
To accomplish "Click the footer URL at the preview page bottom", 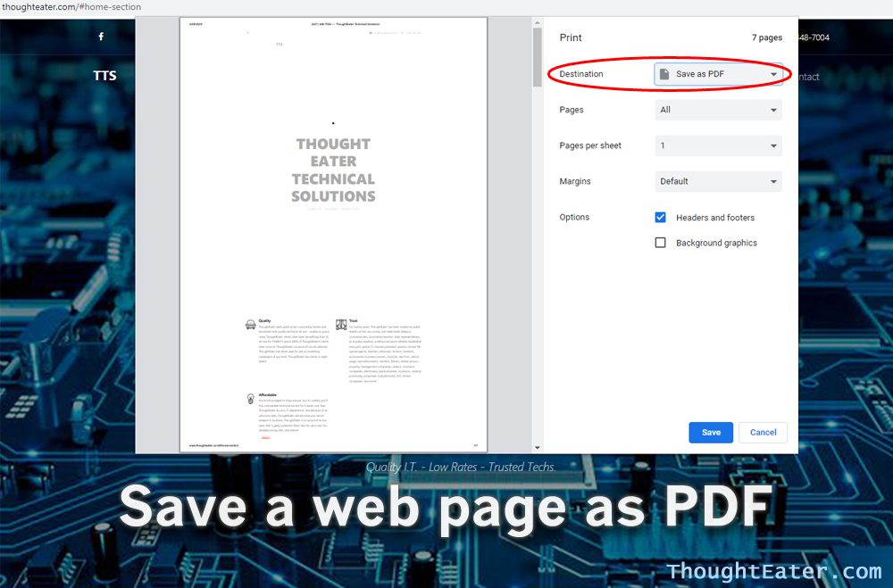I will coord(214,446).
